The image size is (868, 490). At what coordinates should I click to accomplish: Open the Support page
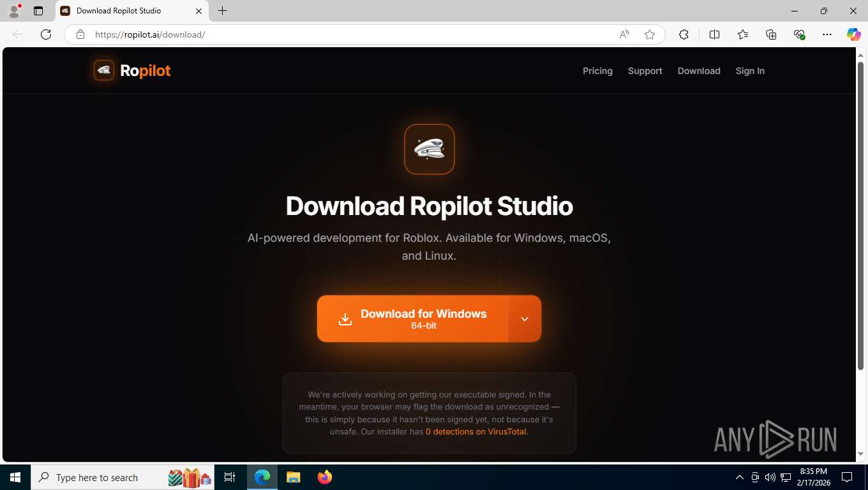pyautogui.click(x=645, y=71)
